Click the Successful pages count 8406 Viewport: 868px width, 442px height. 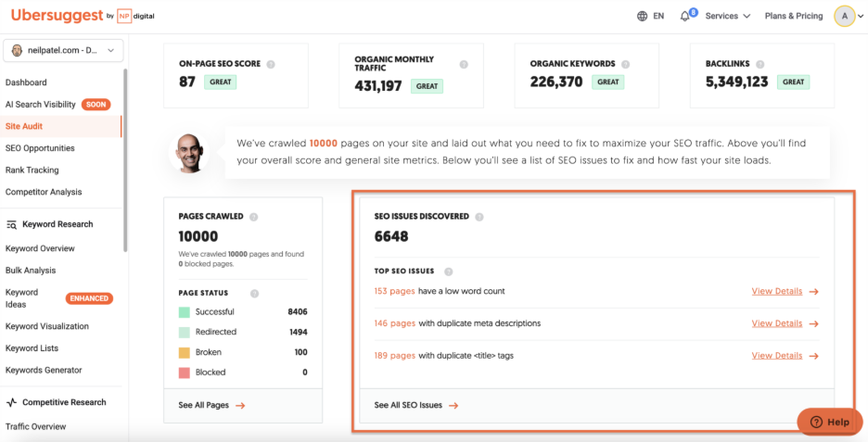(x=298, y=312)
